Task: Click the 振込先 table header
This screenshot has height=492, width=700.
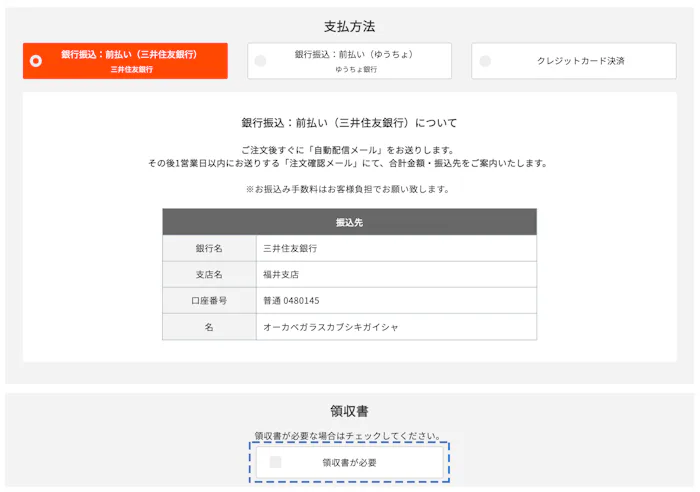Action: (x=349, y=222)
